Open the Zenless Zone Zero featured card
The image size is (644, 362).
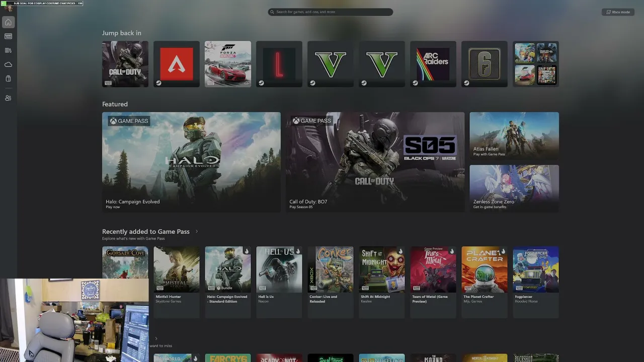(x=514, y=188)
